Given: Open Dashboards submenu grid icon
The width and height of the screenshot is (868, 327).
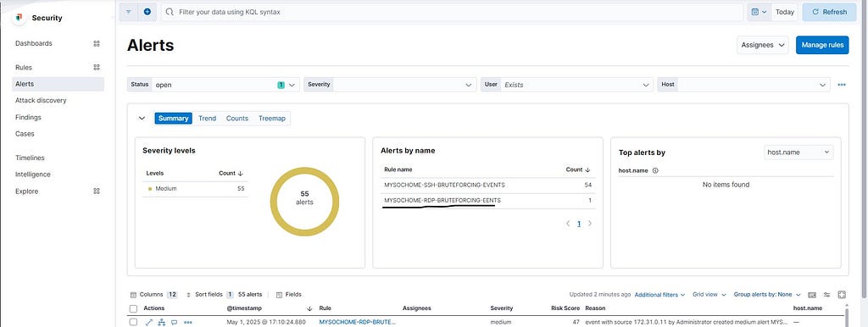Looking at the screenshot, I should [97, 43].
